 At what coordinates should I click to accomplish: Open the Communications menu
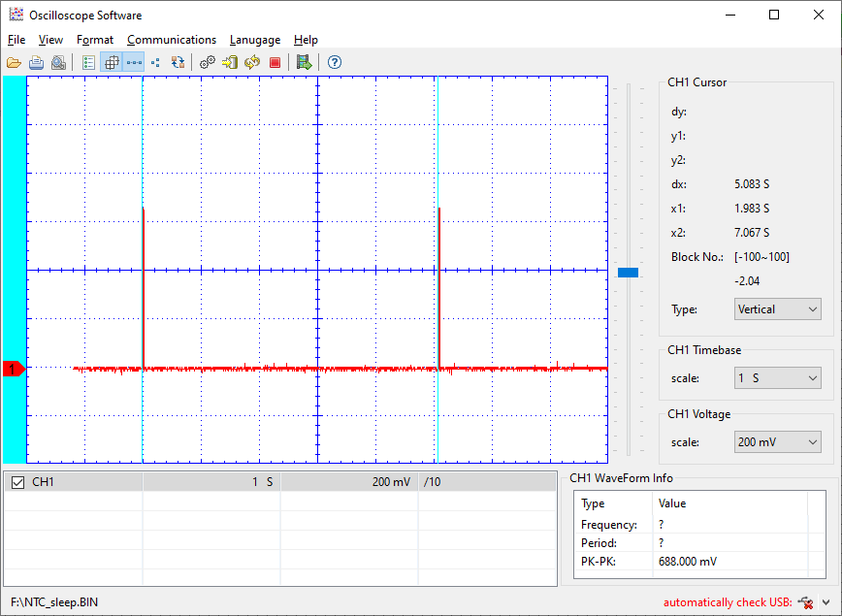(172, 40)
